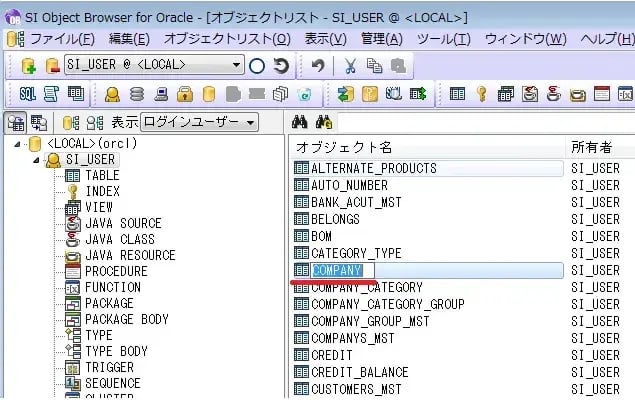The height and width of the screenshot is (400, 635).
Task: Click the undo arrow icon
Action: 318,65
